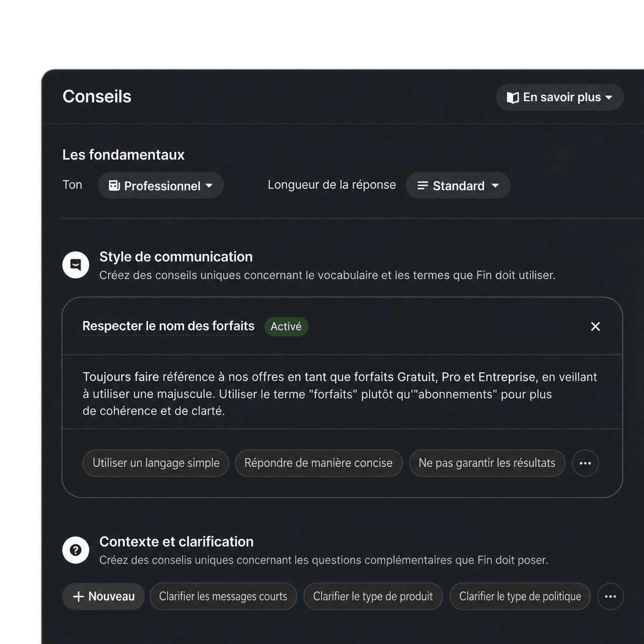
Task: Select Clarifier les messages courts chip
Action: point(223,596)
